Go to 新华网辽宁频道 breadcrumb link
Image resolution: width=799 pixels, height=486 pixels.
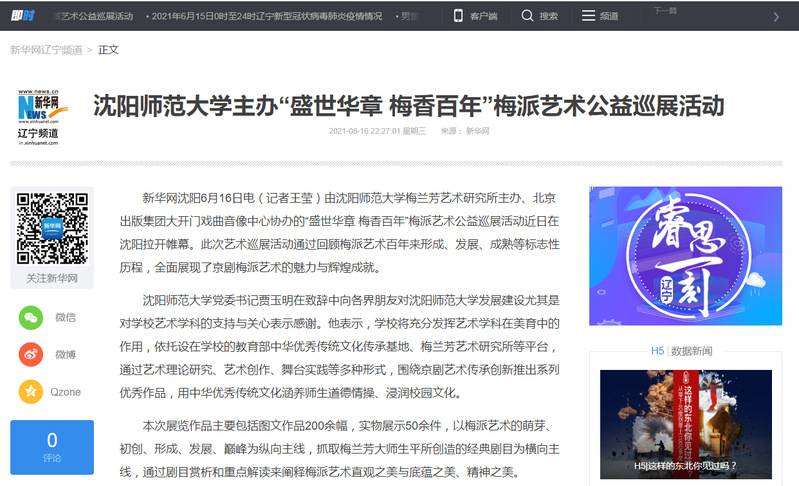(45, 49)
